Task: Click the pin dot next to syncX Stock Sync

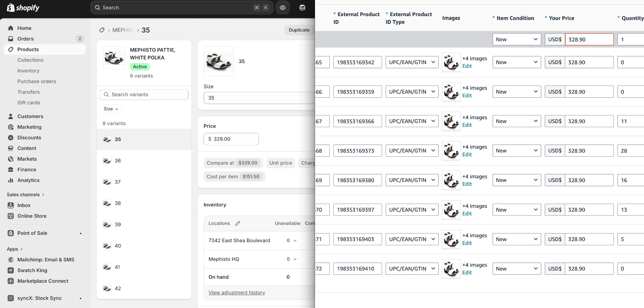Action: pyautogui.click(x=80, y=299)
